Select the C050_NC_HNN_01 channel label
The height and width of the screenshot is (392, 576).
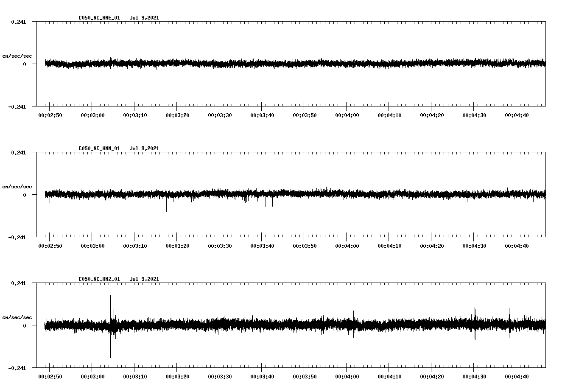tap(98, 148)
